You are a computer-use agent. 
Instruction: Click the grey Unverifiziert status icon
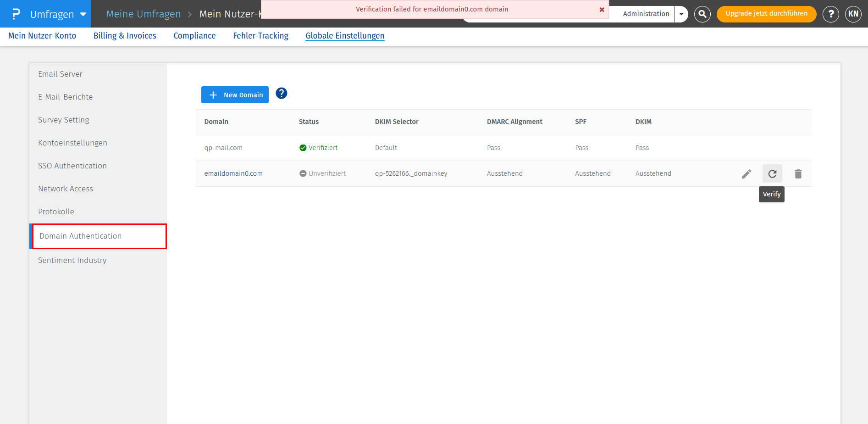(x=303, y=173)
